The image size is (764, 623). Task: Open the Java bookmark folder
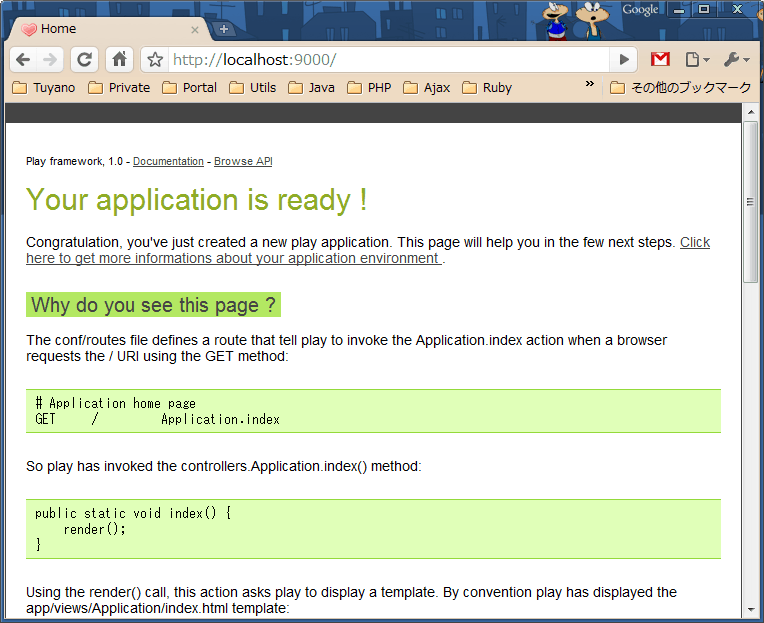tap(311, 88)
